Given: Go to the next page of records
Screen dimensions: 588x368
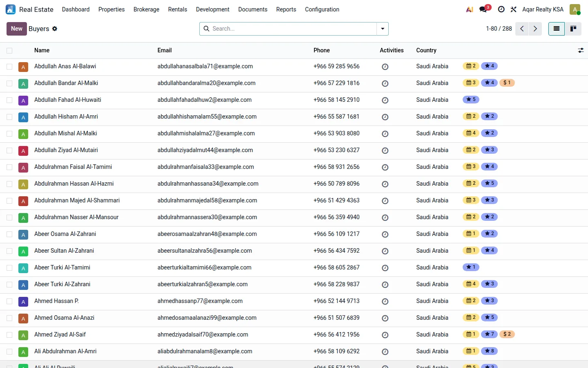Looking at the screenshot, I should pyautogui.click(x=535, y=29).
